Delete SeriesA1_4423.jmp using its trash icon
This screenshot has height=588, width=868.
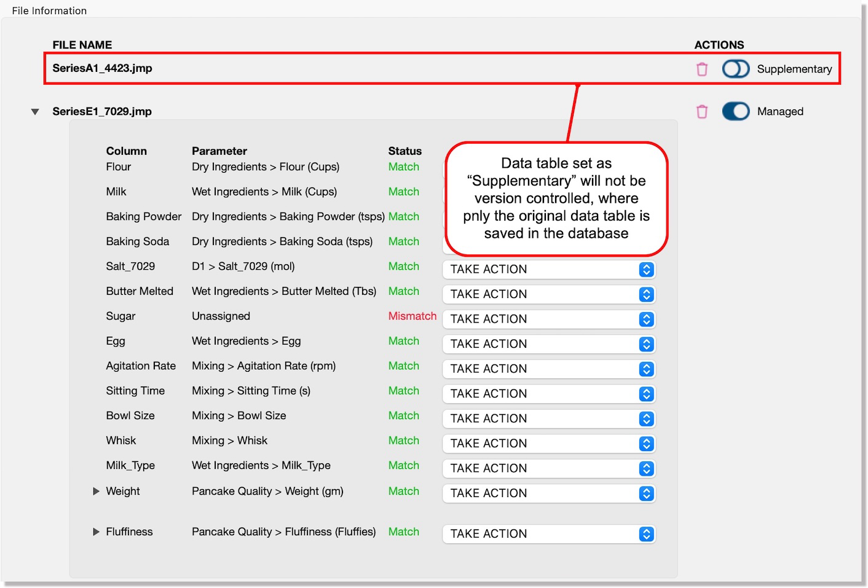tap(701, 69)
